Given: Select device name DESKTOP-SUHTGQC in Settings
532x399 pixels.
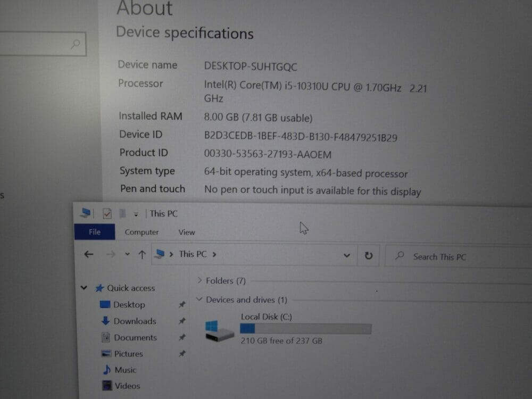Looking at the screenshot, I should (251, 66).
